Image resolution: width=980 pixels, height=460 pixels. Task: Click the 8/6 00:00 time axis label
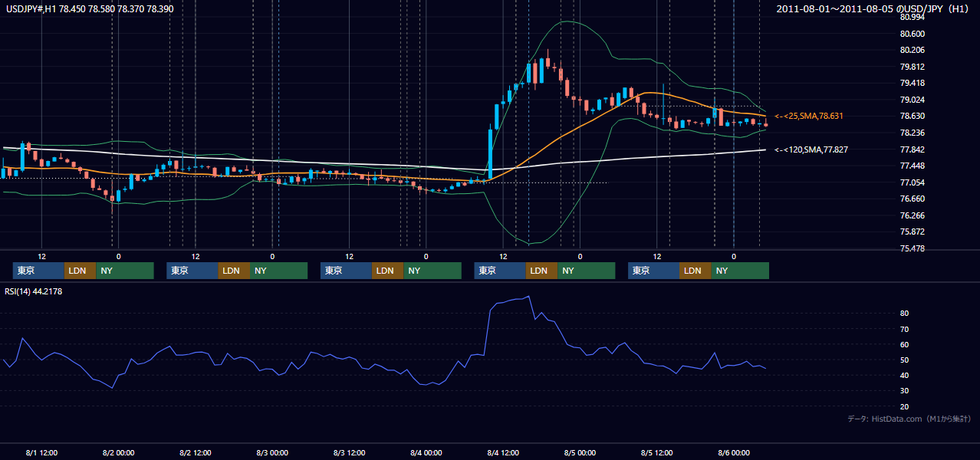click(x=733, y=452)
